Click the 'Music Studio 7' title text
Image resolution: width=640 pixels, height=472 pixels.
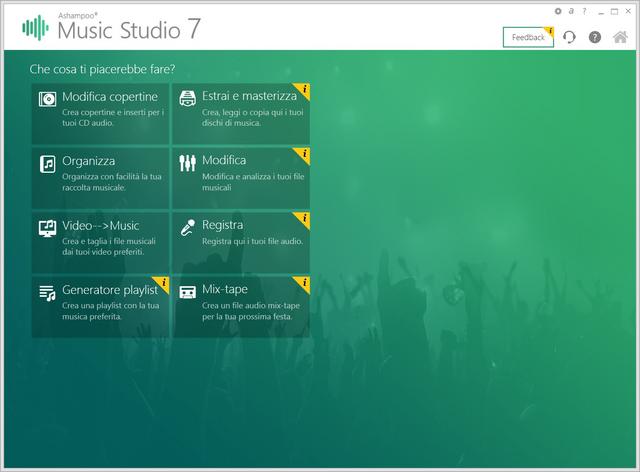[x=129, y=30]
